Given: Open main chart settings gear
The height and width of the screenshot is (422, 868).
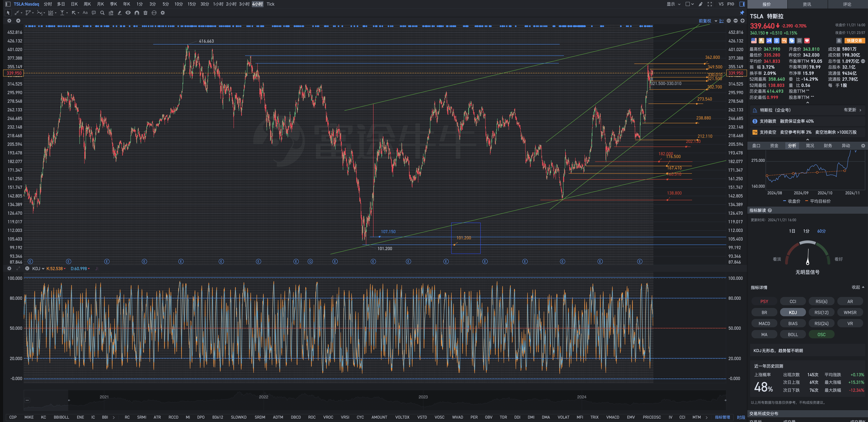Looking at the screenshot, I should (9, 21).
